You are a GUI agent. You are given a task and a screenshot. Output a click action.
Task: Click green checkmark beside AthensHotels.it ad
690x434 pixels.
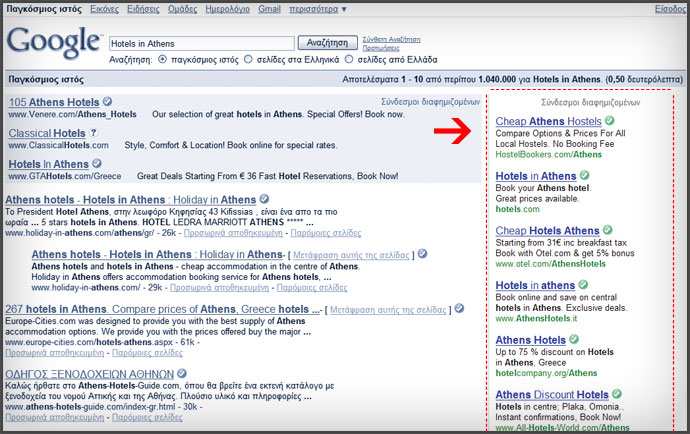583,284
